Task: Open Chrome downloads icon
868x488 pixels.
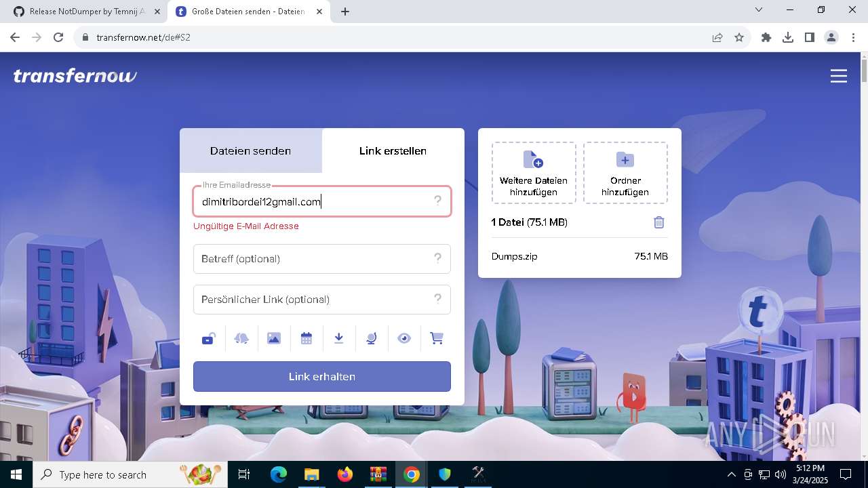Action: click(788, 37)
